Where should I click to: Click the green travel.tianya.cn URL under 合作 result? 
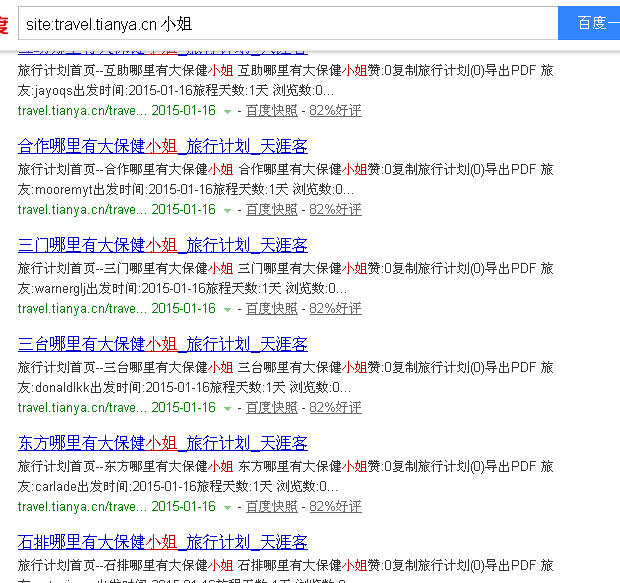pos(82,209)
